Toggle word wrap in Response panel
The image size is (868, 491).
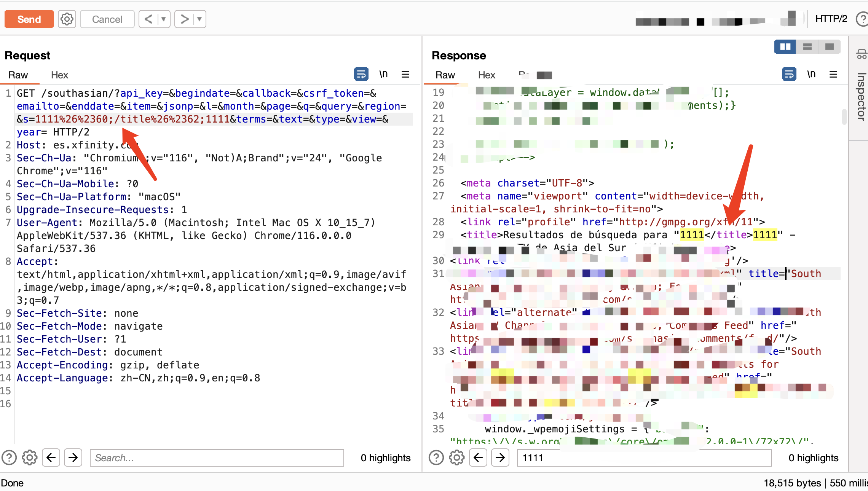[x=789, y=74]
